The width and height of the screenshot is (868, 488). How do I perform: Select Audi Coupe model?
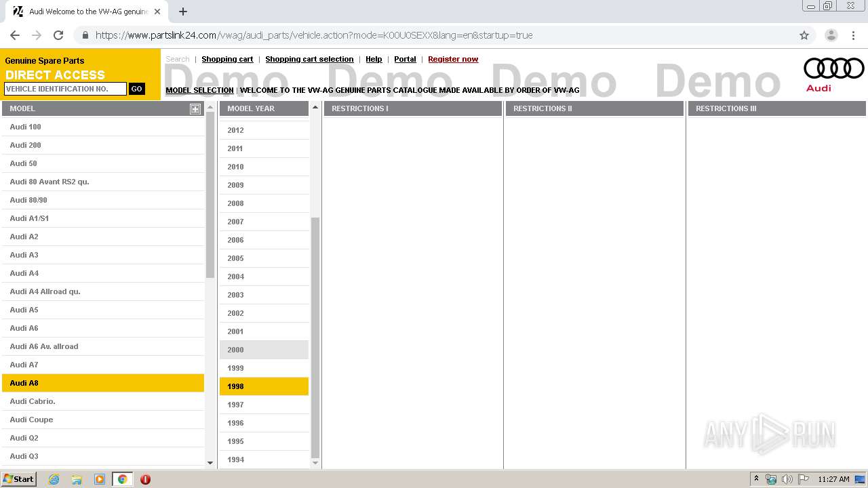[x=103, y=420]
